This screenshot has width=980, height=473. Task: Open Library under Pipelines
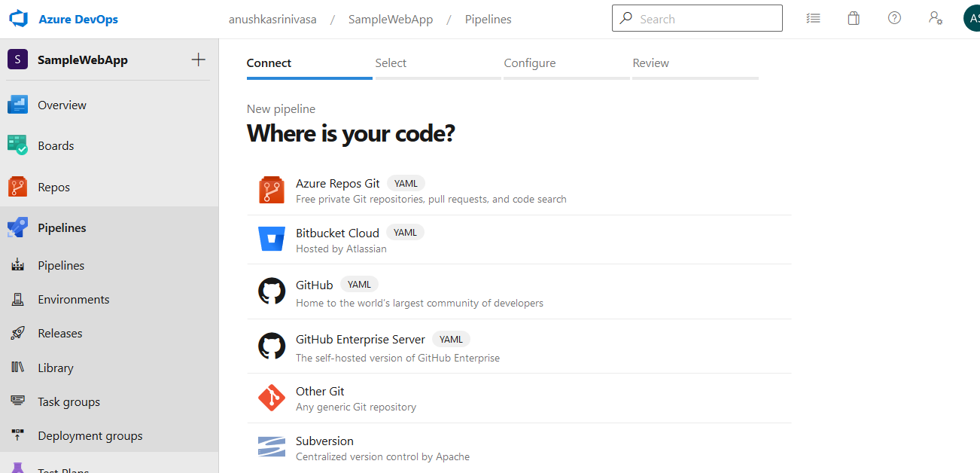[x=109, y=368]
